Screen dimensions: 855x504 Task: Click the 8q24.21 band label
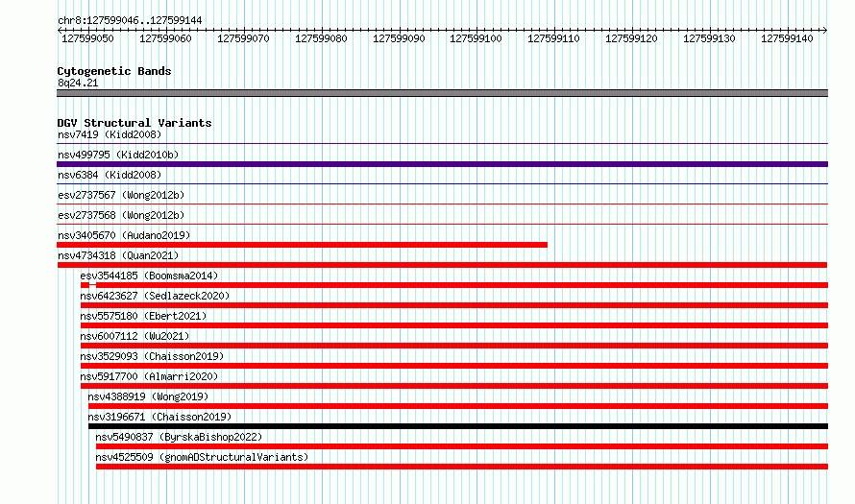tap(78, 83)
